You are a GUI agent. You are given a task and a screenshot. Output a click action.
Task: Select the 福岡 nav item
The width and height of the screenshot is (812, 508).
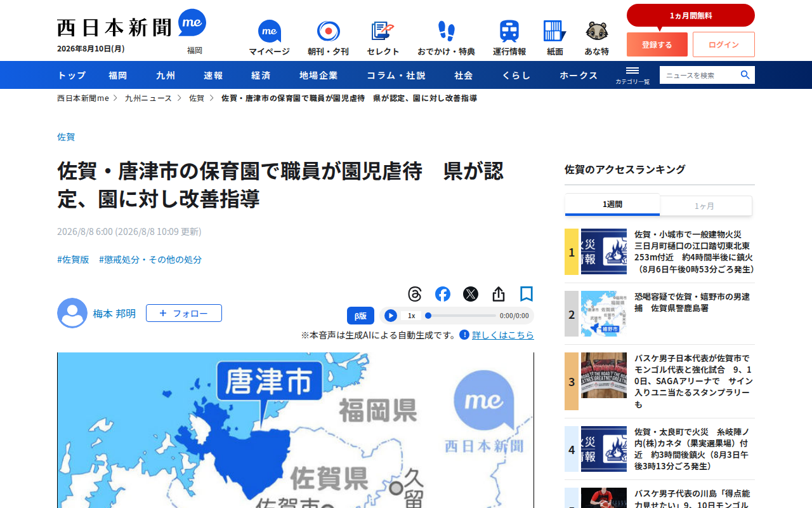pos(118,75)
